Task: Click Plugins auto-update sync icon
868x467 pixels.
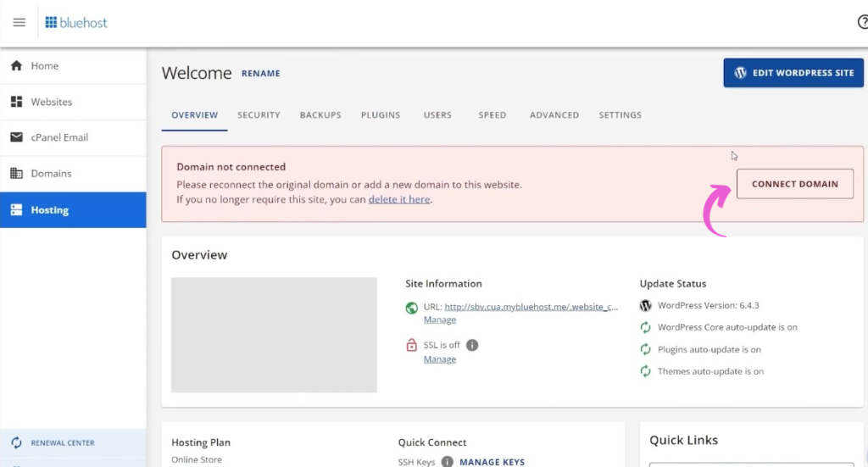Action: click(645, 350)
